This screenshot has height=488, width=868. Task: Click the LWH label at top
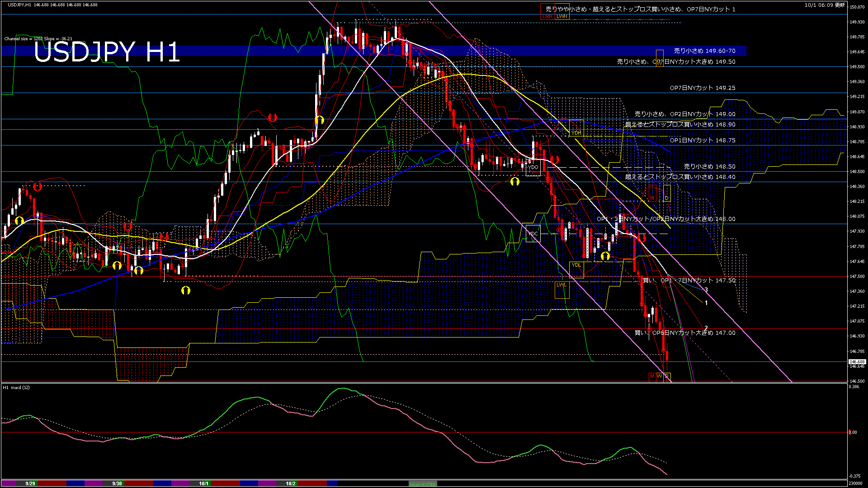tap(562, 16)
